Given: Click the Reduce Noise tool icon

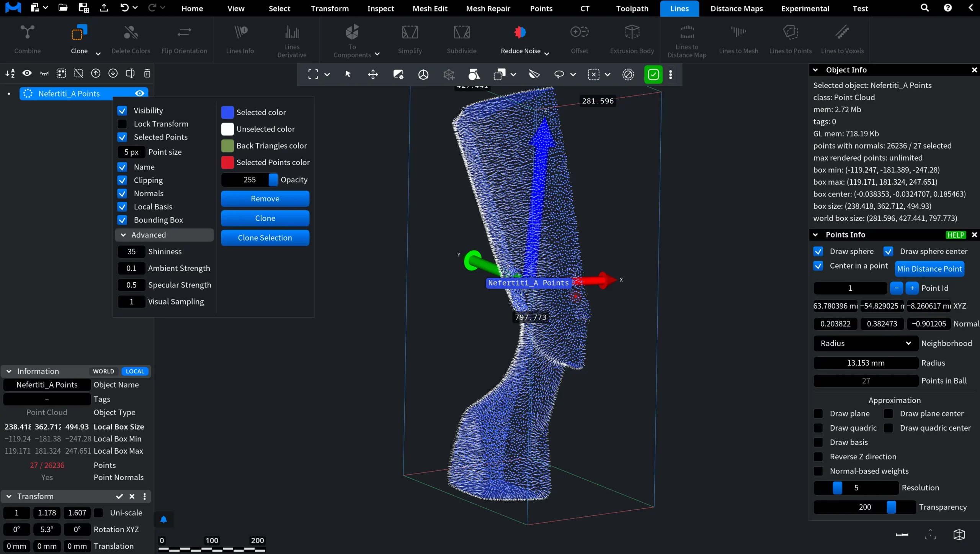Looking at the screenshot, I should (520, 32).
